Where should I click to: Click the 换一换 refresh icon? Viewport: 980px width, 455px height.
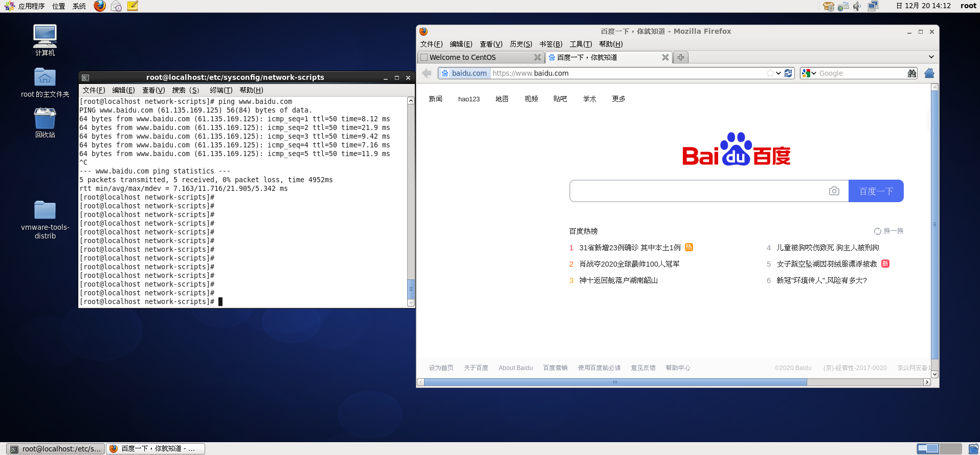[x=877, y=231]
